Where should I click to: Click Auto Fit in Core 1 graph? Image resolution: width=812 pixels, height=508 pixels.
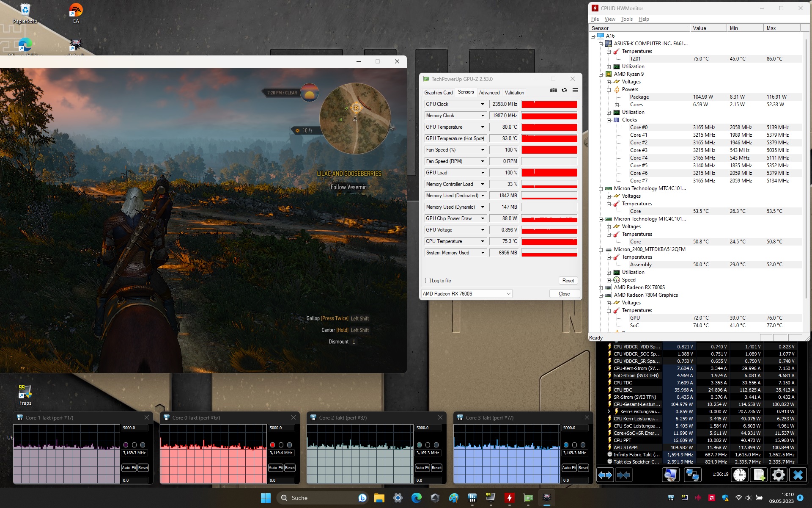129,468
